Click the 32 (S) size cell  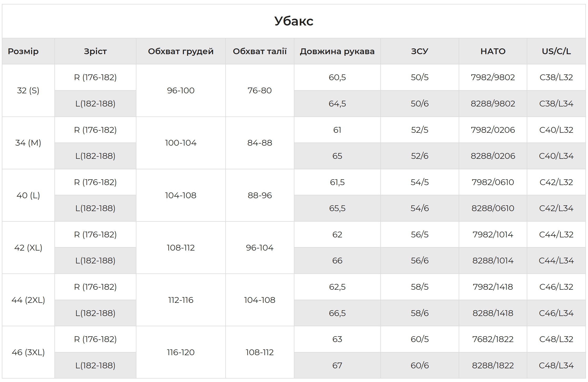(28, 90)
